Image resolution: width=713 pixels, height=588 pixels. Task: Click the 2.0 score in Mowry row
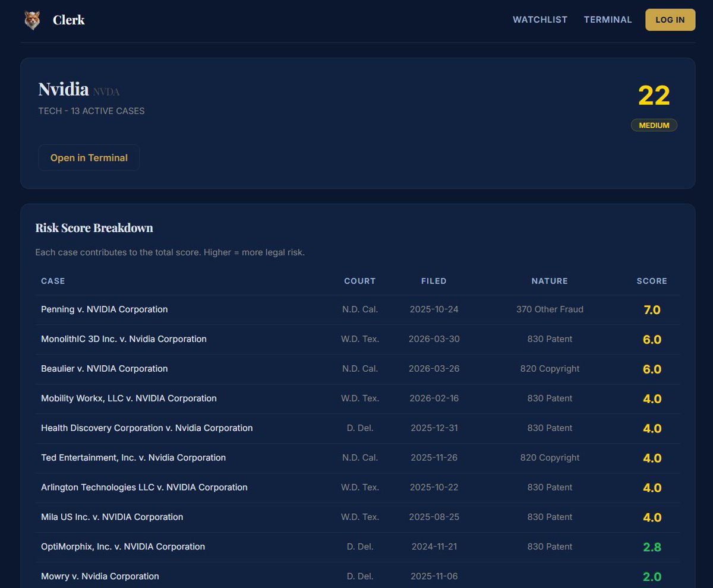pyautogui.click(x=652, y=577)
